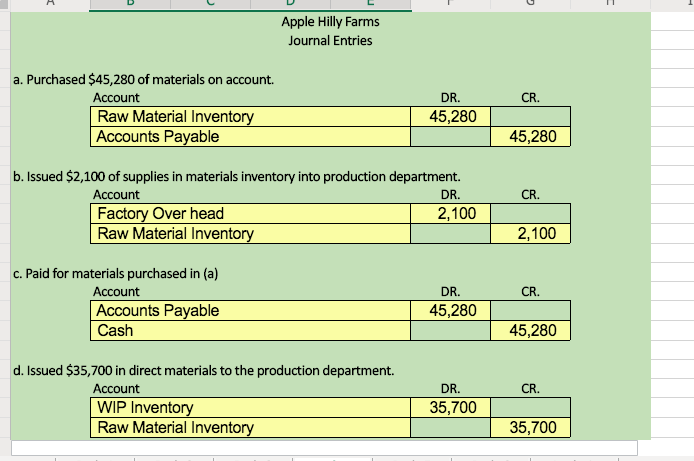Select the 35,700 credit for Raw Material Inventory

(531, 427)
